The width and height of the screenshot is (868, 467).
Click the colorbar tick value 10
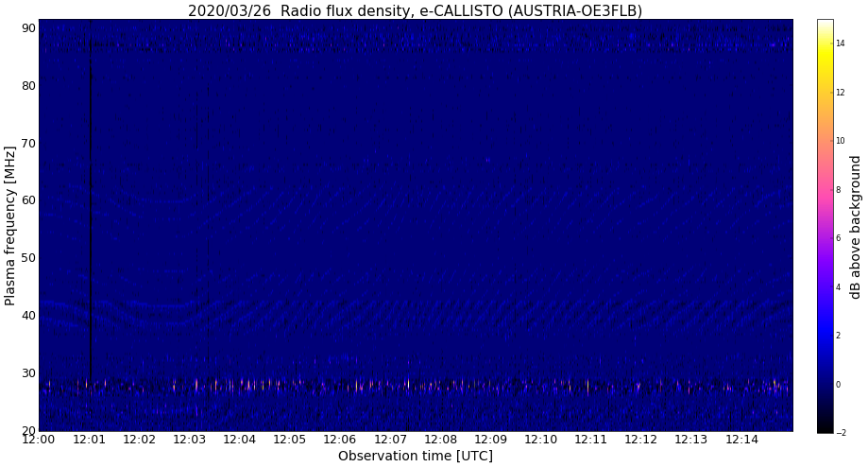coord(841,141)
